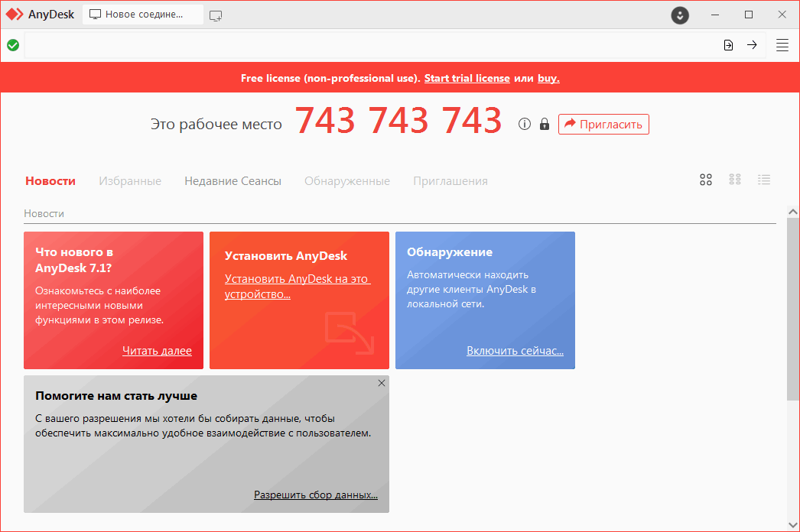Click the 743 743 743 workplace ID
The width and height of the screenshot is (800, 532).
[398, 120]
